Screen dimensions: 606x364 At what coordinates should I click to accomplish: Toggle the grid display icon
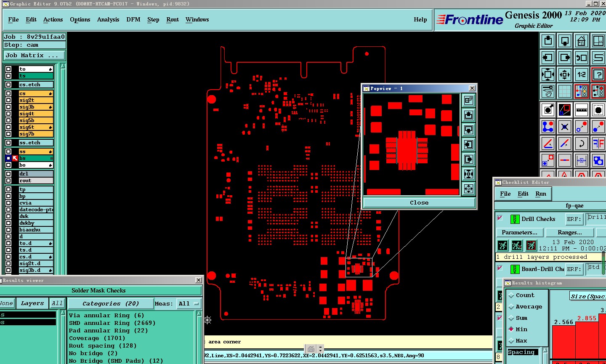pos(565,91)
